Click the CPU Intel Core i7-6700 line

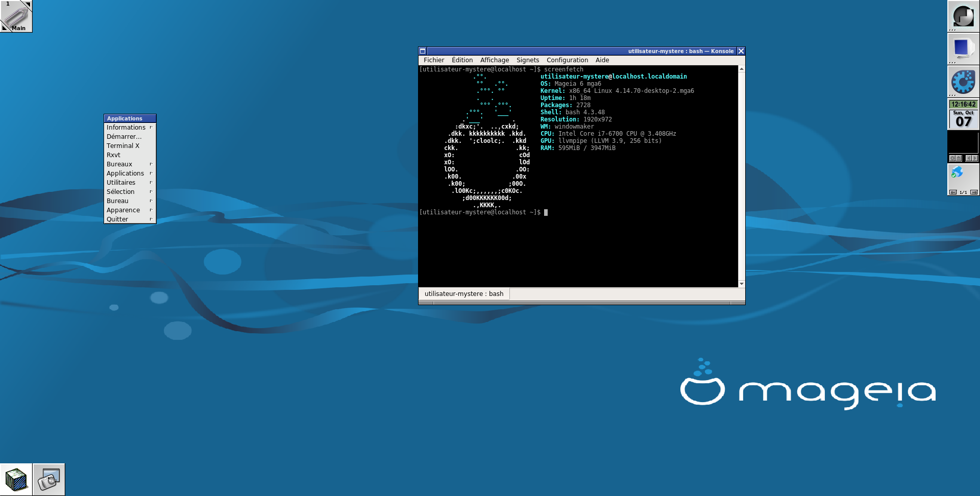(608, 134)
